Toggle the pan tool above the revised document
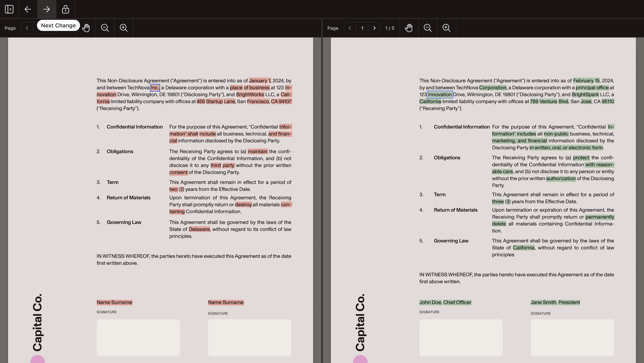The width and height of the screenshot is (644, 363). pos(409,28)
